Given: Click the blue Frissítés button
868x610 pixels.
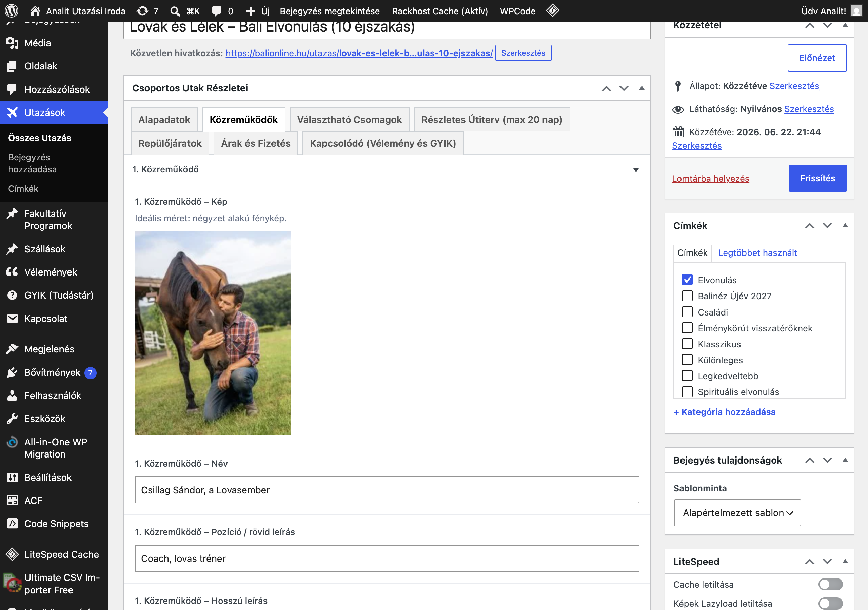Looking at the screenshot, I should [x=817, y=178].
